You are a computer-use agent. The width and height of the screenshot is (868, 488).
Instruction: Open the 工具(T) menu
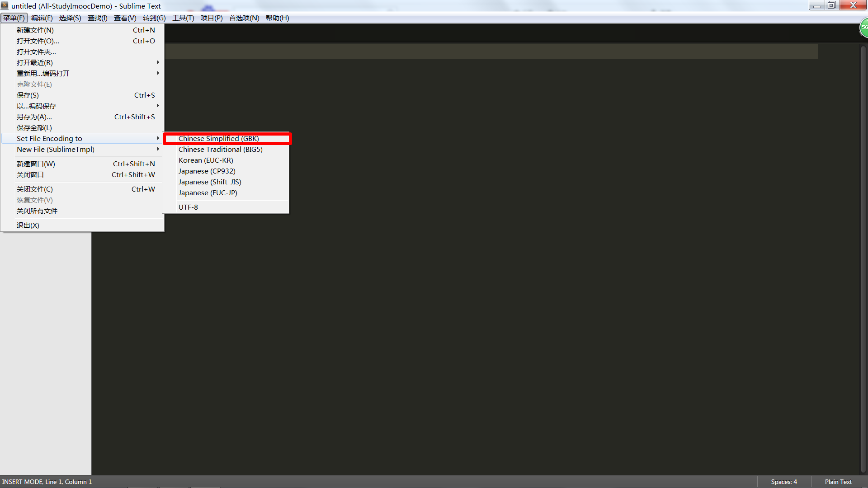[183, 18]
